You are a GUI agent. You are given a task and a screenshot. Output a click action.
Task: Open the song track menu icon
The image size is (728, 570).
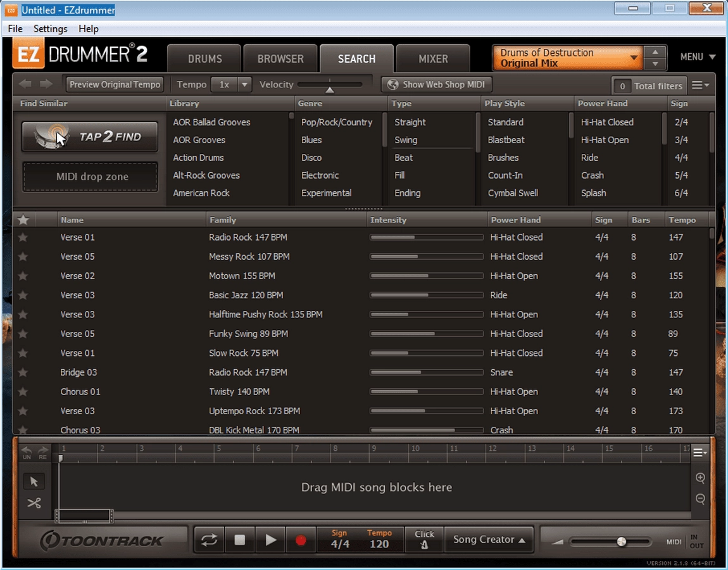700,452
